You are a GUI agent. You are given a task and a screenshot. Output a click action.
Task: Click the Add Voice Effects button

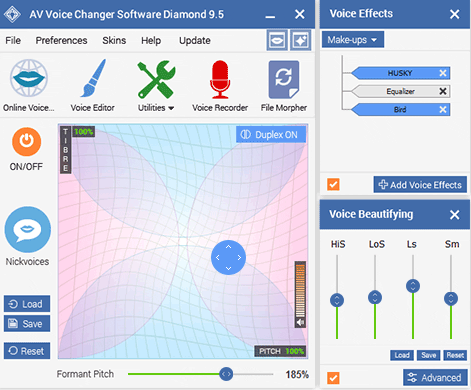point(420,185)
